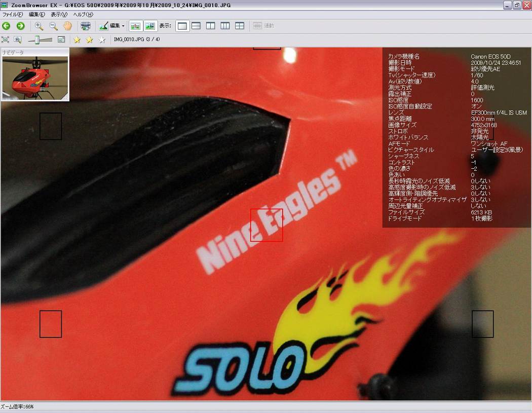The height and width of the screenshot is (413, 532).
Task: Open the ヘルプ(H) menu
Action: [x=83, y=15]
